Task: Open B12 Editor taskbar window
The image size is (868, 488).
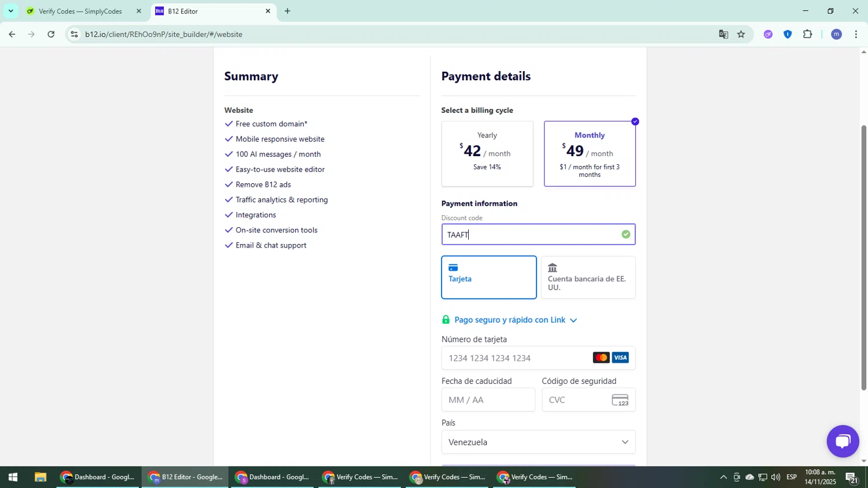Action: [x=185, y=478]
